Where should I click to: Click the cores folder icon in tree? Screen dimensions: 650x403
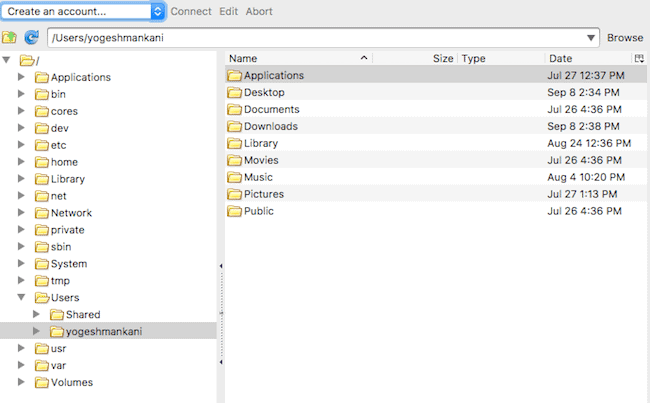[x=41, y=112]
